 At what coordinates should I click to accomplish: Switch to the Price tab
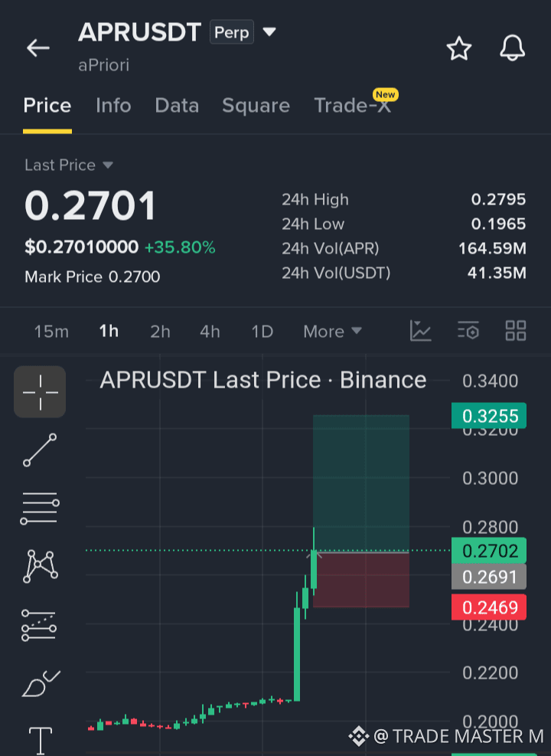click(47, 106)
